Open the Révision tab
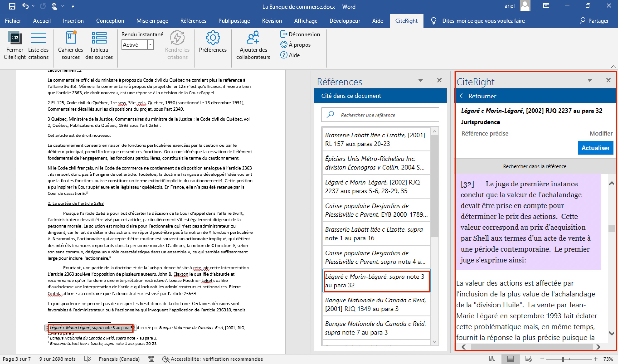The height and width of the screenshot is (364, 618). 272,21
